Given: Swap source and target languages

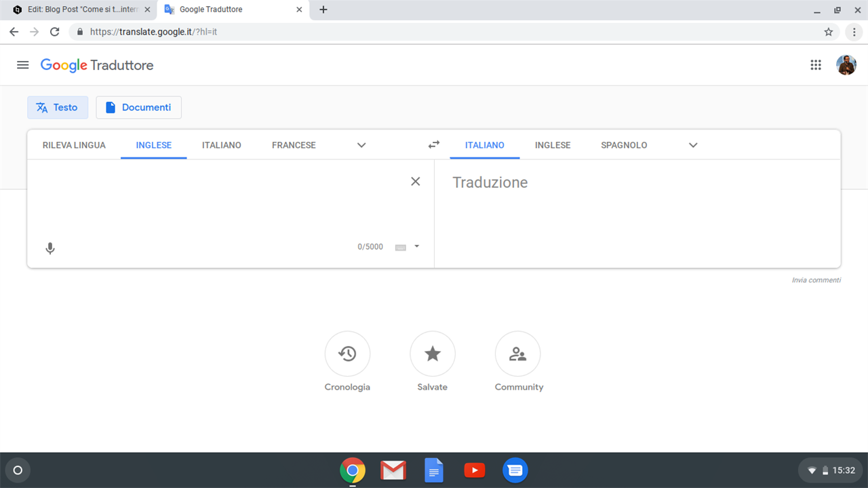Looking at the screenshot, I should click(x=434, y=145).
